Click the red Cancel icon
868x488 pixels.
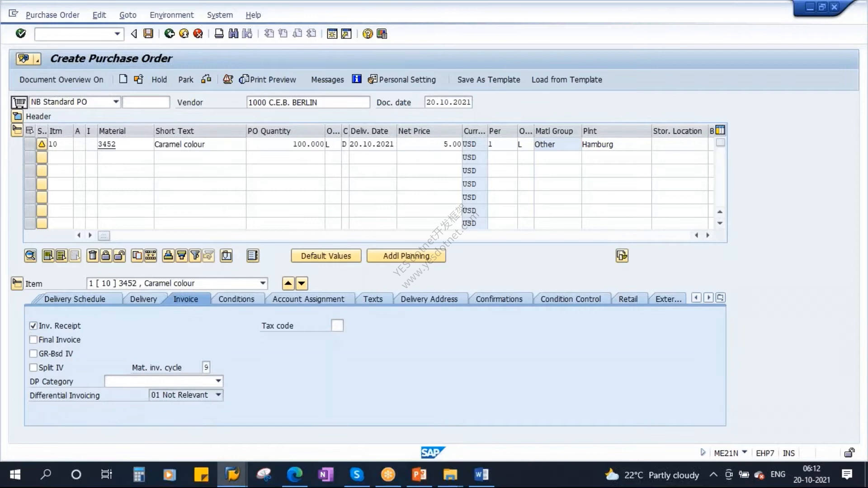[198, 33]
